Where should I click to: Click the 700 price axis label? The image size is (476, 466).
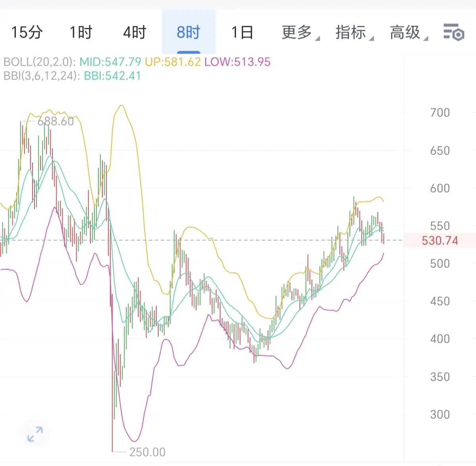point(440,113)
